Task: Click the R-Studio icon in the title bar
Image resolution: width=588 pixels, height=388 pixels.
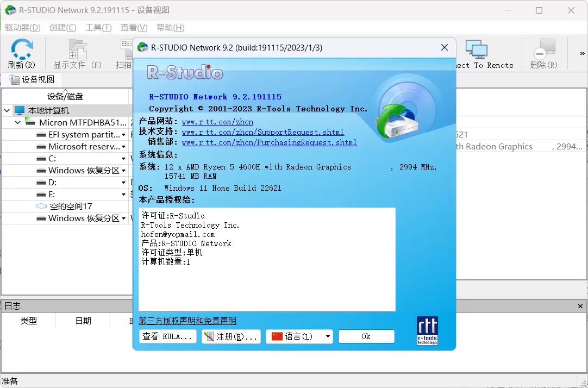Action: (x=9, y=10)
